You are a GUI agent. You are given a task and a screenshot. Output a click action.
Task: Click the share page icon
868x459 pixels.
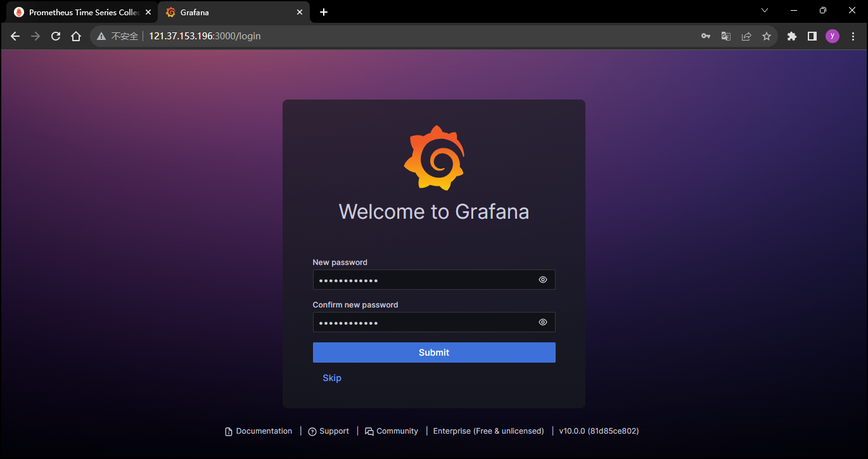pos(746,36)
